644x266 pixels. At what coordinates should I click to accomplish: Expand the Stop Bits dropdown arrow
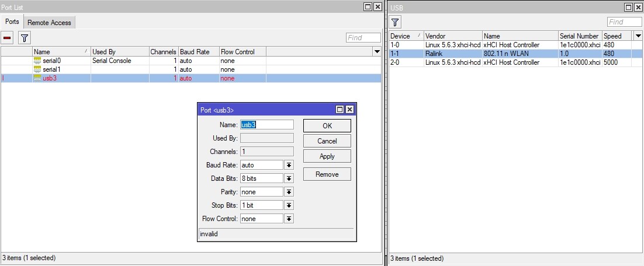[289, 205]
